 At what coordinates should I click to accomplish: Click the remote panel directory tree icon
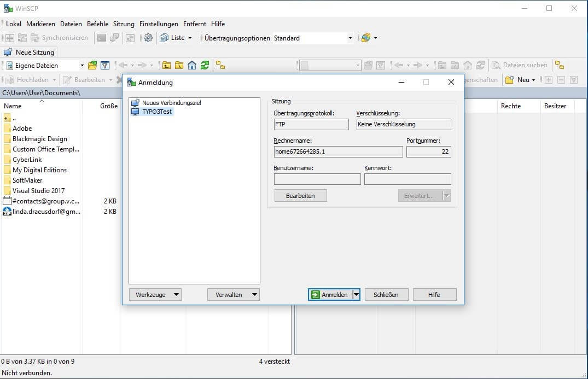(560, 65)
